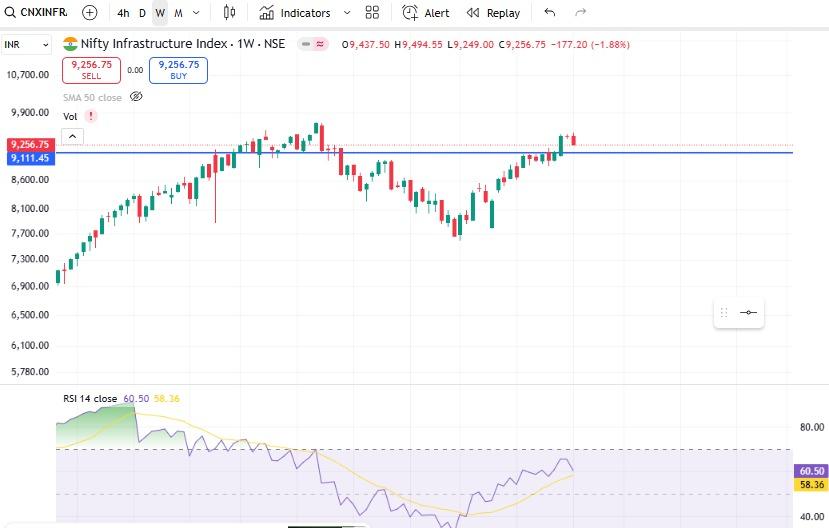Click the purple RSI value 60.50 in legend
Viewport: 829px width, 528px height.
point(136,399)
